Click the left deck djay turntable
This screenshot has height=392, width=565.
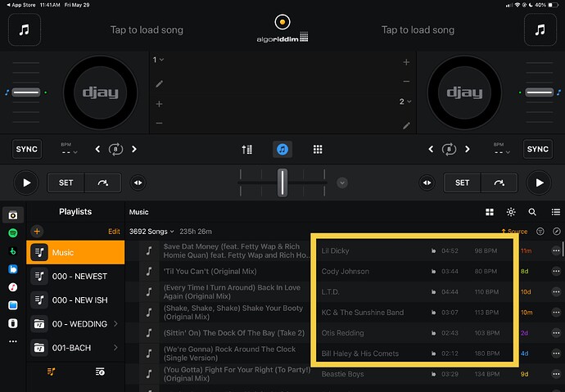tap(100, 92)
